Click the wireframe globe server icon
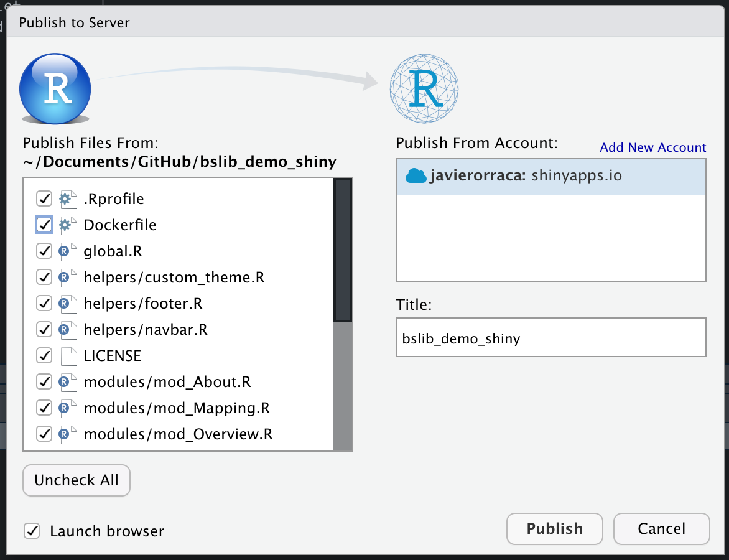This screenshot has width=729, height=560. pos(424,88)
